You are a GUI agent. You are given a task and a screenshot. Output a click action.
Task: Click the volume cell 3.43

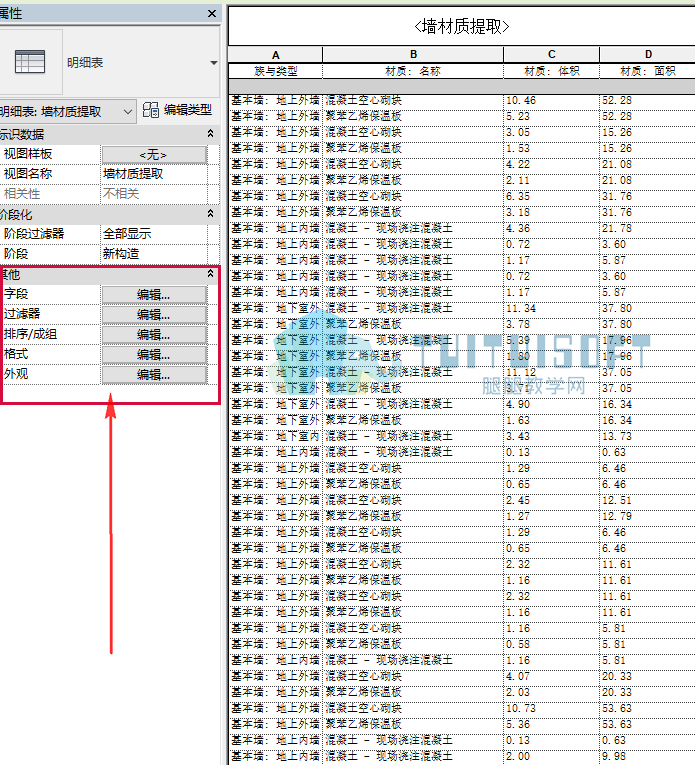(x=552, y=436)
